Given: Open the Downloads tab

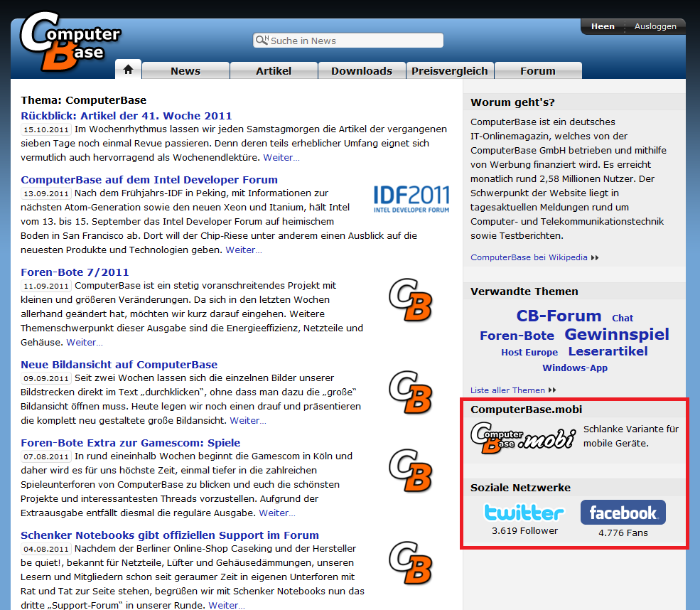Looking at the screenshot, I should point(362,70).
